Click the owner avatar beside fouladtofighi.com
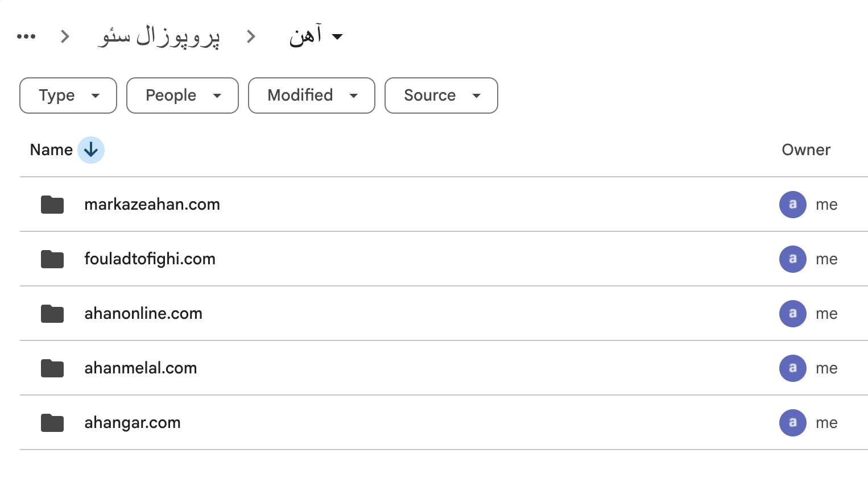The width and height of the screenshot is (868, 499). pyautogui.click(x=792, y=259)
